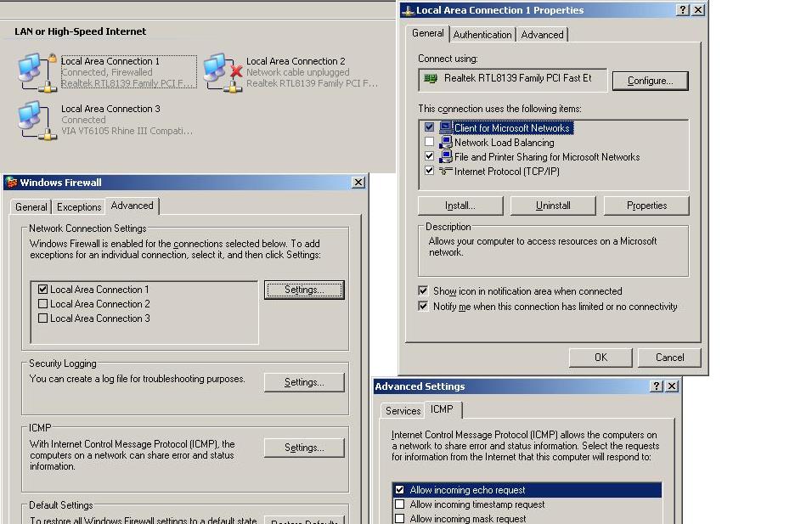Switch to Services tab in Advanced Settings

pyautogui.click(x=403, y=410)
